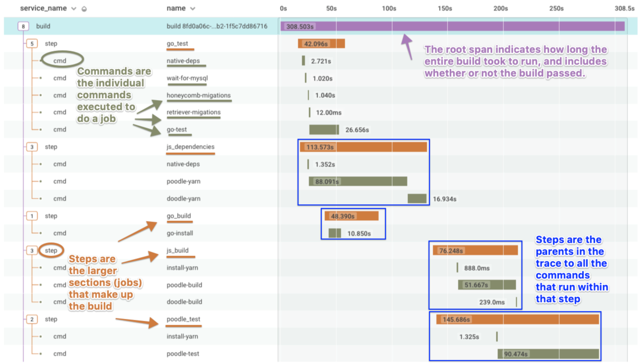Select the retriever-migations command row
Screen dimensions: 642x364
pyautogui.click(x=193, y=112)
